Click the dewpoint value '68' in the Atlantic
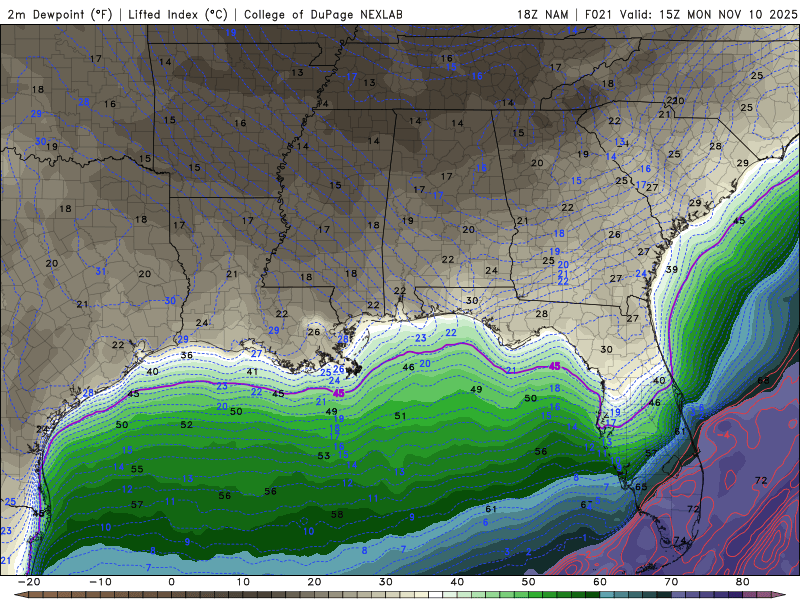800x600 pixels. point(763,381)
